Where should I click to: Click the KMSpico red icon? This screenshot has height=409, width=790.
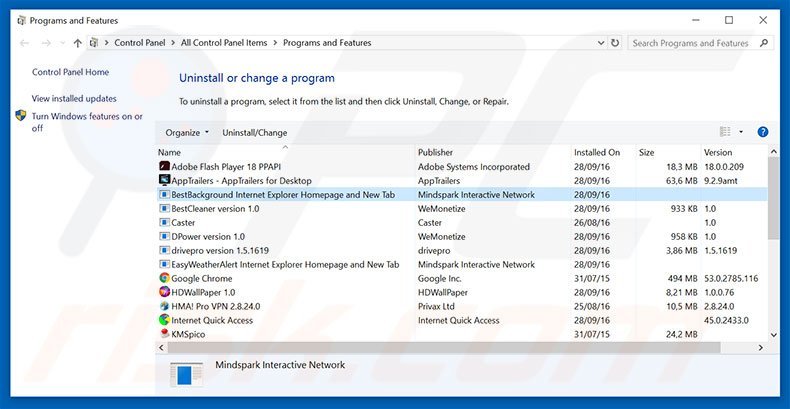click(x=164, y=333)
